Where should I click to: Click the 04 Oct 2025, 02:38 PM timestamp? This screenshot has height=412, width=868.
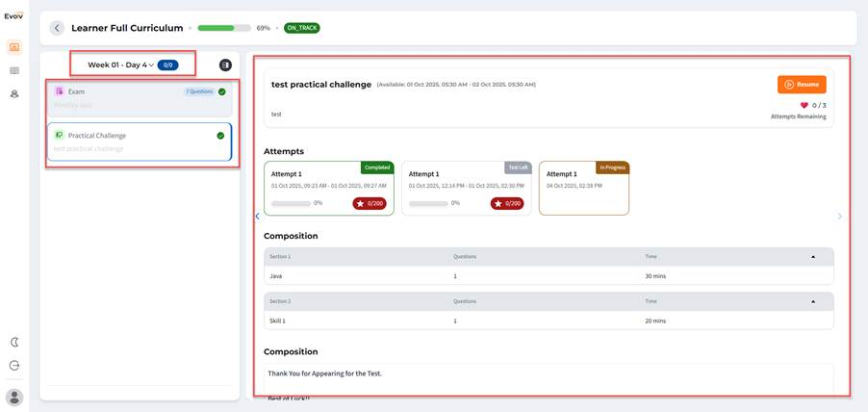pos(574,186)
